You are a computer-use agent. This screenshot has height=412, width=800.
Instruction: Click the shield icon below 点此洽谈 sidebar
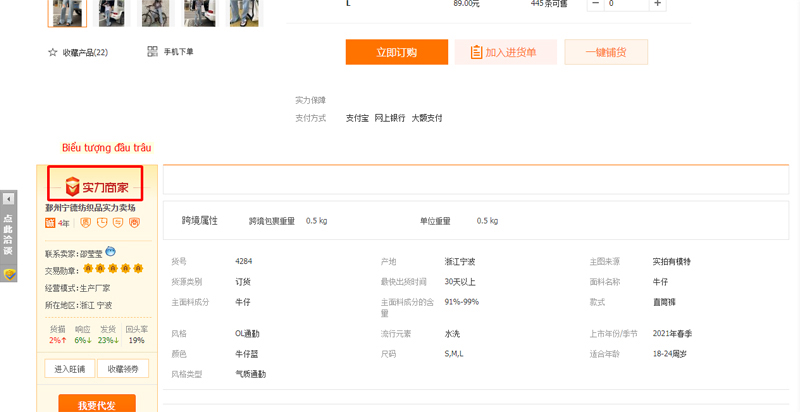(9, 274)
